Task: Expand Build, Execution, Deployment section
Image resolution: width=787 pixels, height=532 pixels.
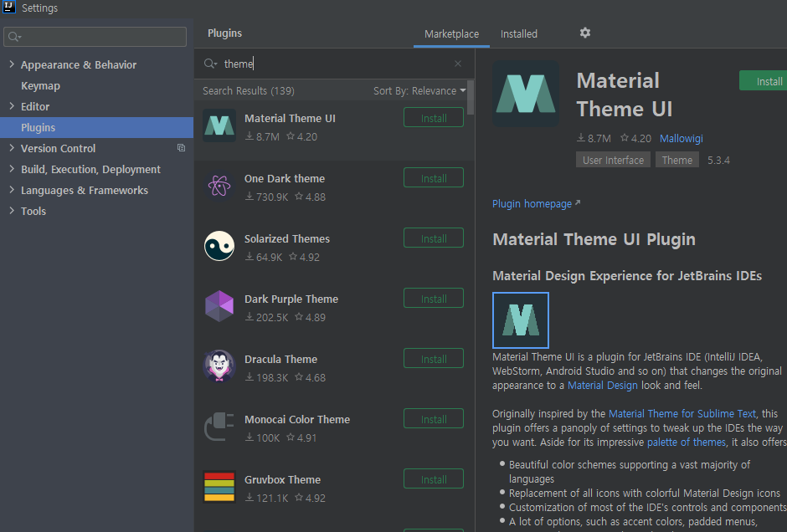Action: pyautogui.click(x=12, y=169)
